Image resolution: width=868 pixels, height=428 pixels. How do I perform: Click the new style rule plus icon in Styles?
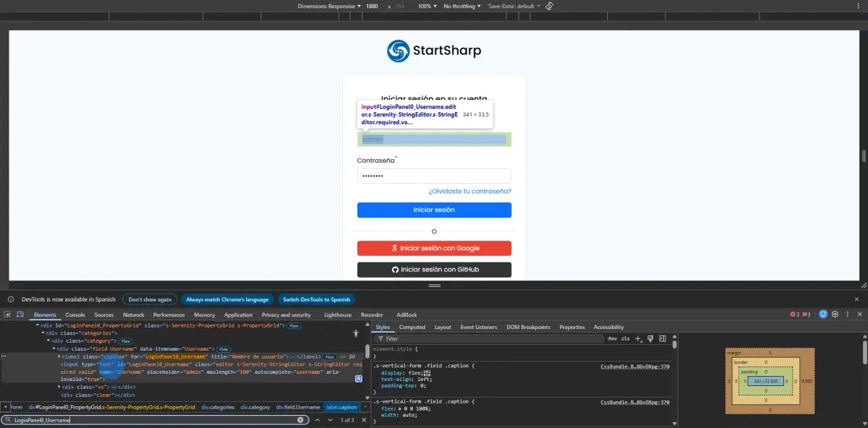pyautogui.click(x=637, y=338)
